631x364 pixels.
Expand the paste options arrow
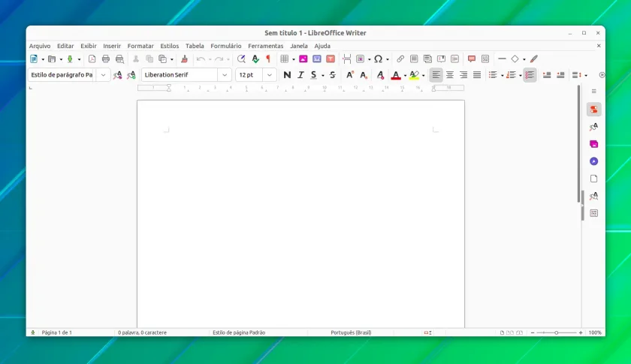point(172,59)
